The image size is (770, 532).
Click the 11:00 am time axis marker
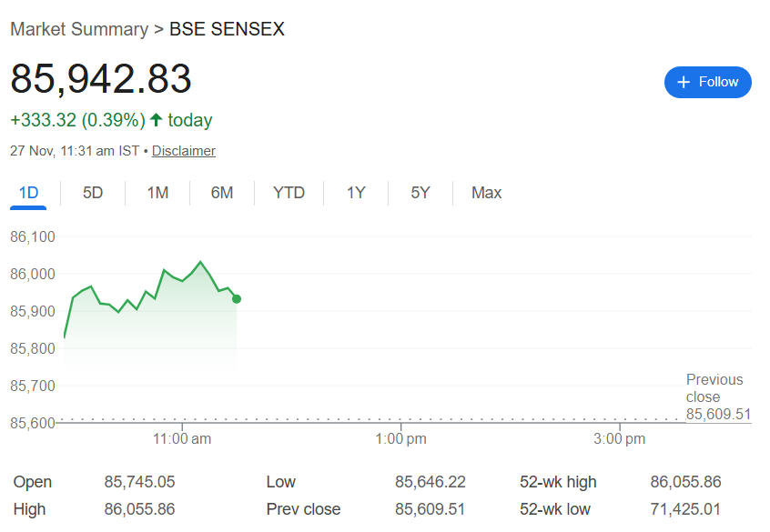(182, 439)
